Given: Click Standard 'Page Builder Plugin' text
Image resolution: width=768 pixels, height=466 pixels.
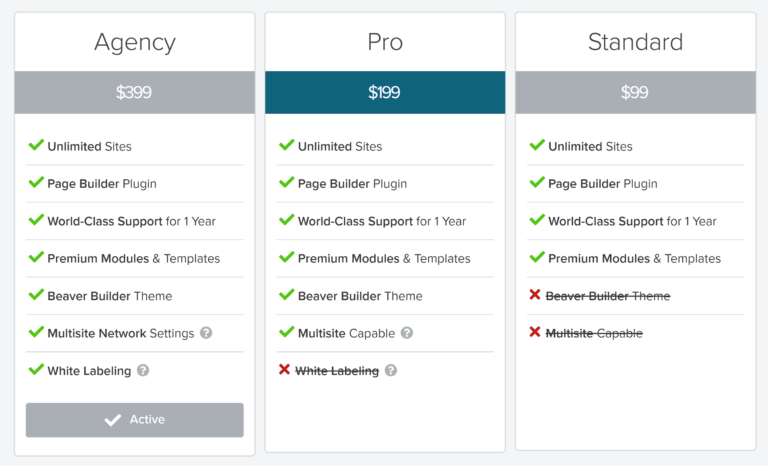Looking at the screenshot, I should click(x=602, y=184).
